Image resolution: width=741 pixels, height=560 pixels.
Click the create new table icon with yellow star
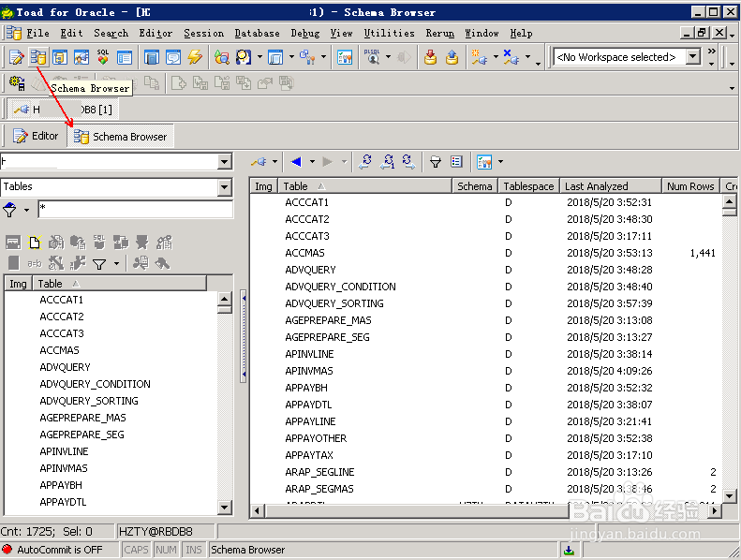pos(35,243)
